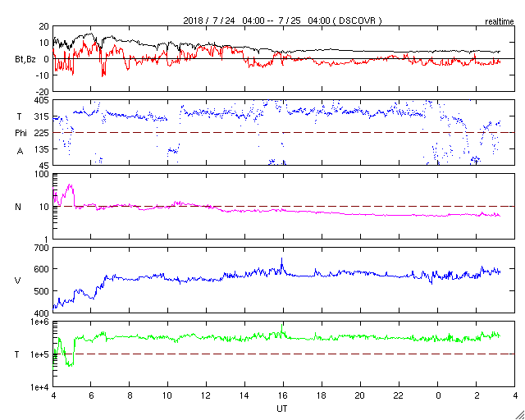Click the "1e+5" tick on the temperature axis
Viewport: 525px width, 420px height.
40,354
